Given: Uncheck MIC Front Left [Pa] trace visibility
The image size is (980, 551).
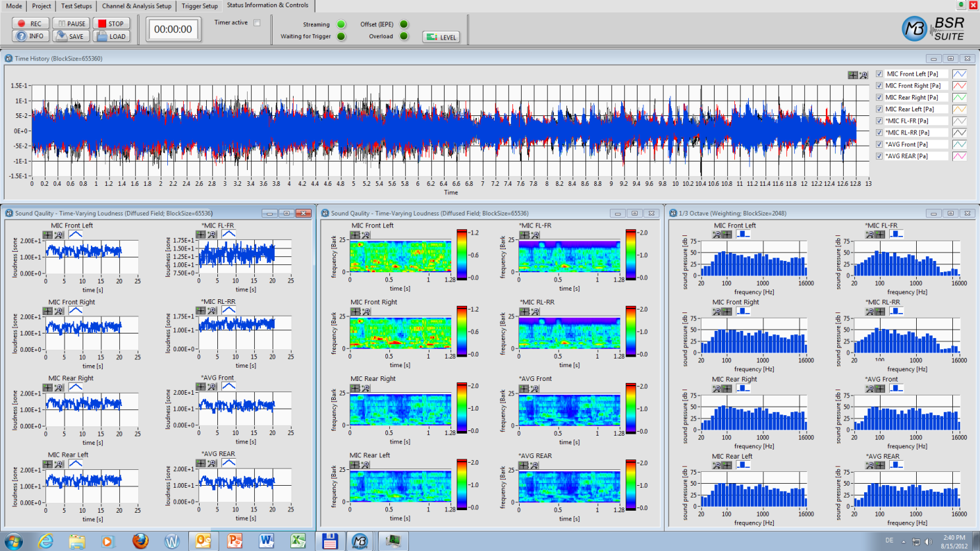Looking at the screenshot, I should (x=879, y=74).
